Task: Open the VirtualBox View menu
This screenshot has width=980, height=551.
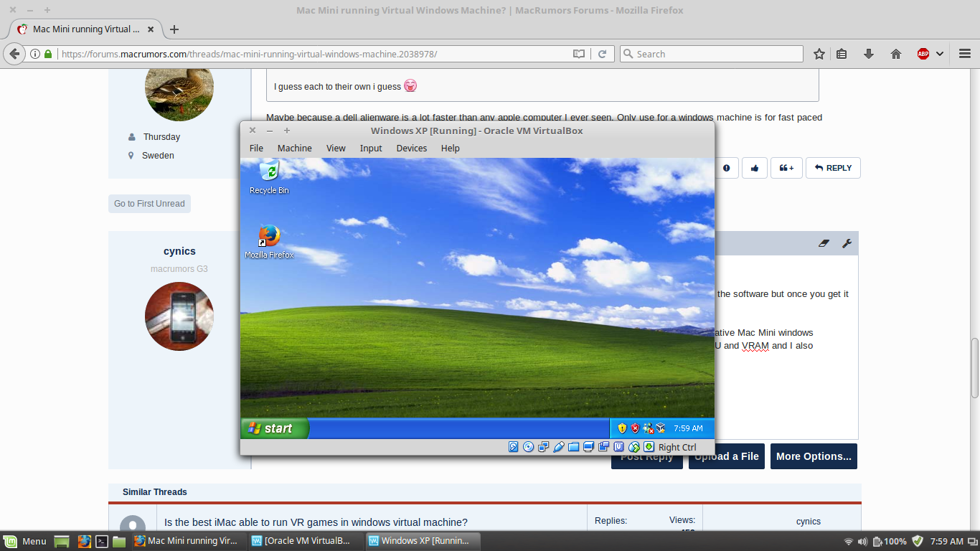Action: click(x=336, y=149)
